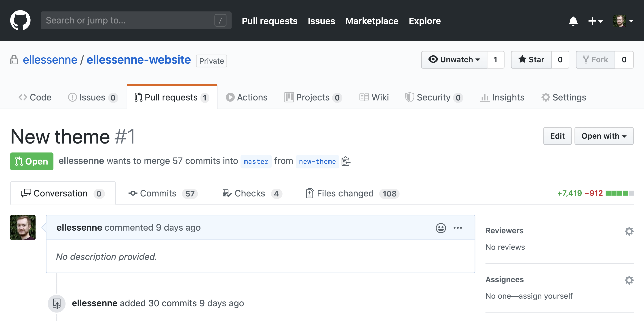Expand the Unwatch dropdown
Screen dimensions: 644x321
[454, 60]
